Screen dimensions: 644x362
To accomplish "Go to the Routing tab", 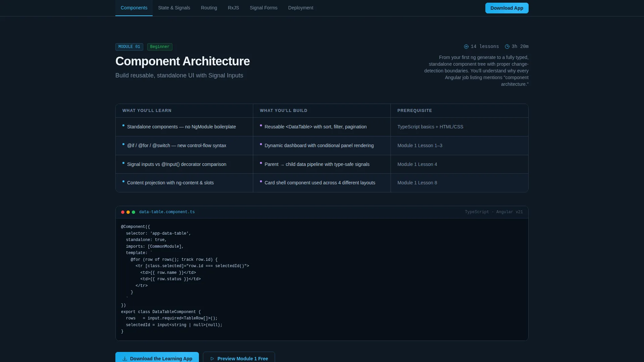I will 209,8.
